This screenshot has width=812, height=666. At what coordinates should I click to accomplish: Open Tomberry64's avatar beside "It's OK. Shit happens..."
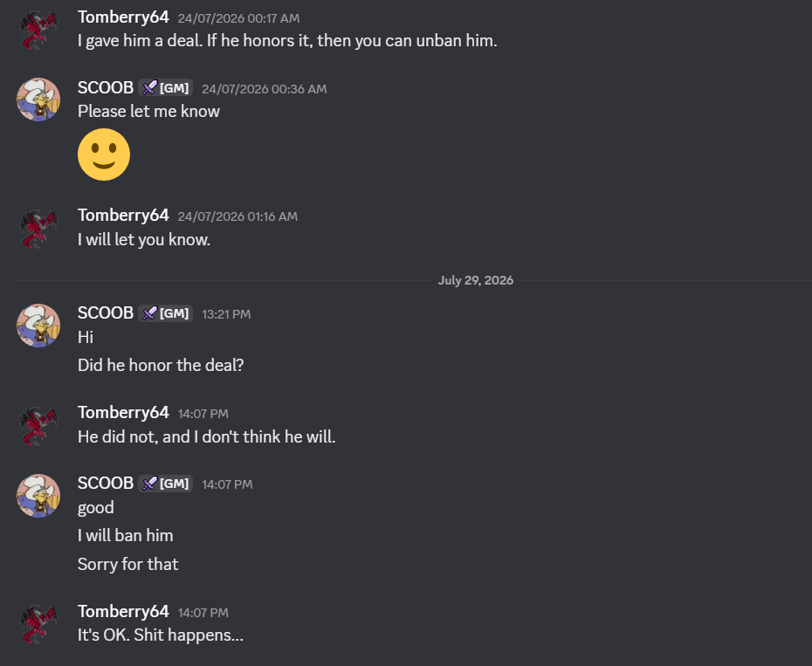point(38,624)
